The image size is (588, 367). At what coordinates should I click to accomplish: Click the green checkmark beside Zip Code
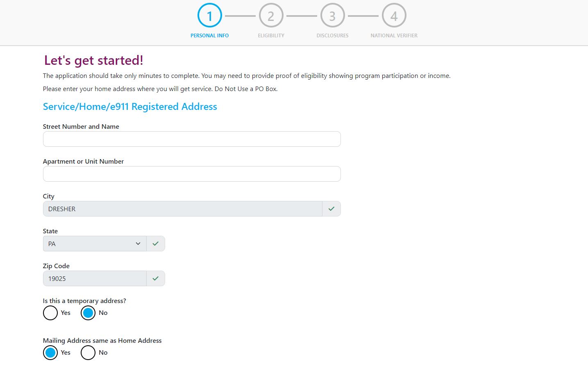(x=155, y=278)
